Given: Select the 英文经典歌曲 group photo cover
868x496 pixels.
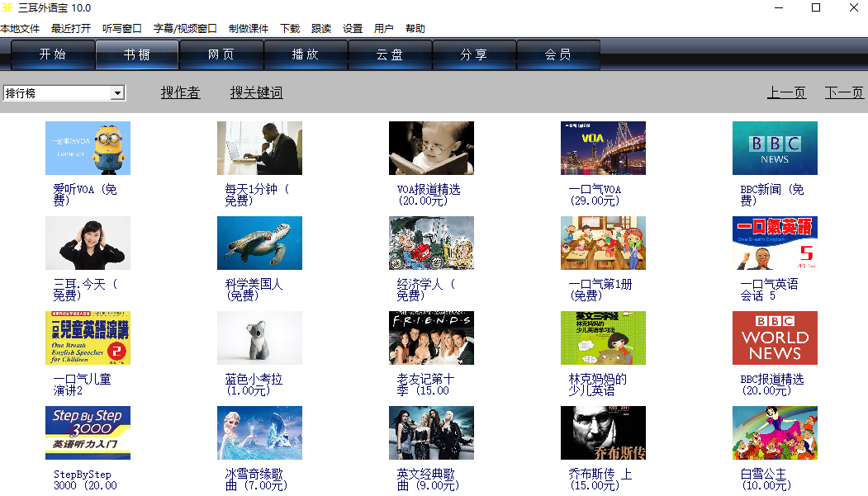Looking at the screenshot, I should [431, 433].
